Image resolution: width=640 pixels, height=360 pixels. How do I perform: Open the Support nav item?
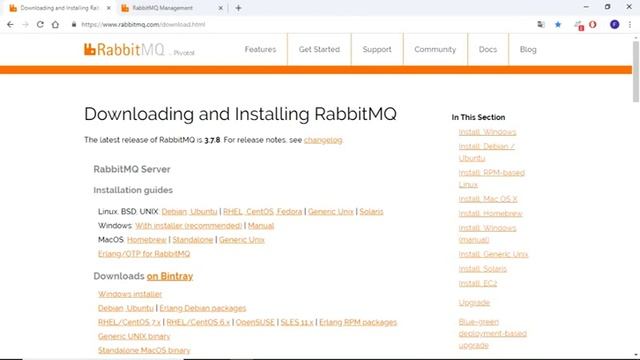click(377, 49)
